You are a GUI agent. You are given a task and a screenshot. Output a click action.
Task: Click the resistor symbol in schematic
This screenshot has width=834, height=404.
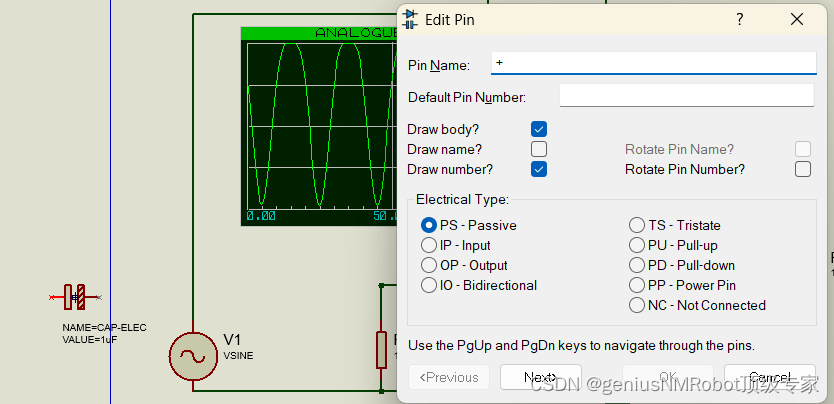click(x=381, y=350)
